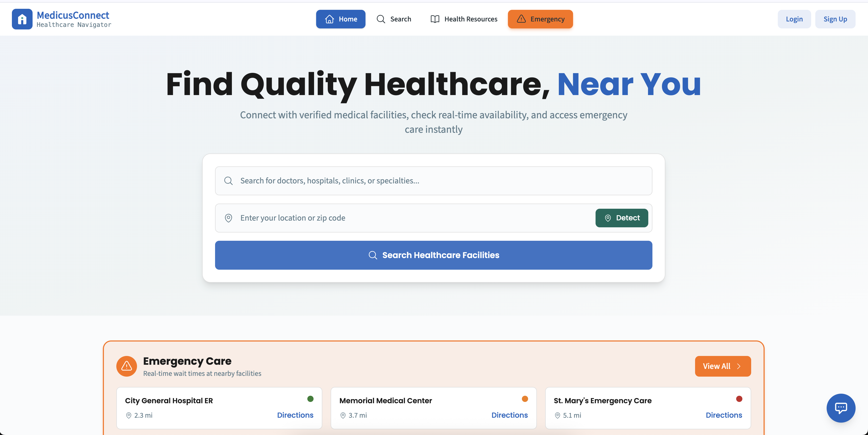
Task: Click the Sign Up button
Action: pyautogui.click(x=835, y=19)
